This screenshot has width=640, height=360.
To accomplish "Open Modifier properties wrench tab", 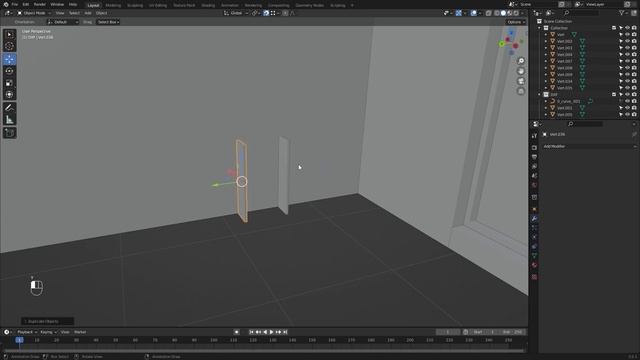I will pyautogui.click(x=534, y=219).
